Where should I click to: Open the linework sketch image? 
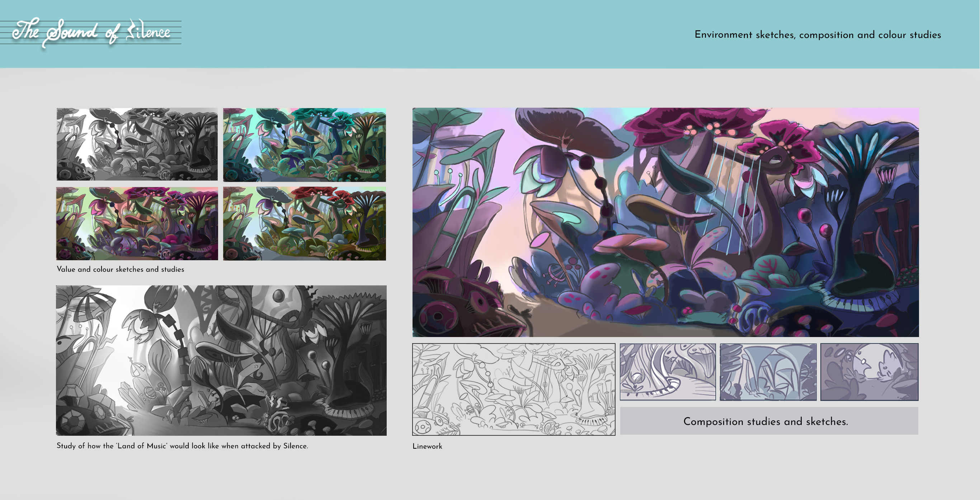(514, 389)
